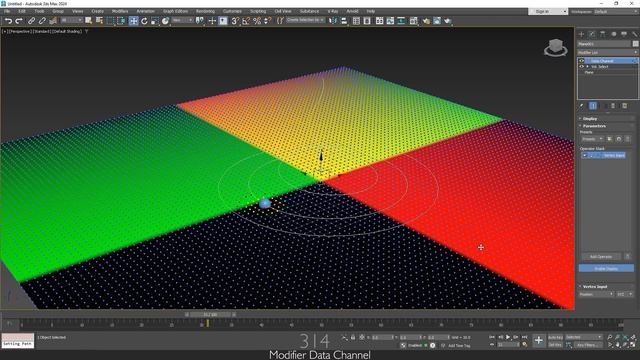Screen dimensions: 640x360
Task: Click the large Set Keys plus button
Action: pyautogui.click(x=539, y=340)
